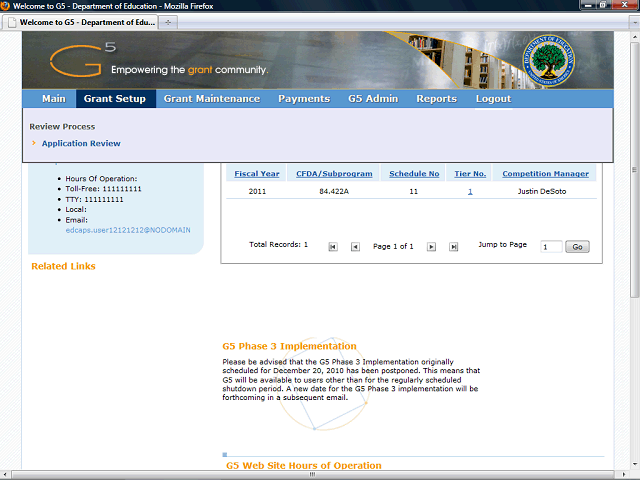Click the Jump to Page input field
640x480 pixels.
551,247
